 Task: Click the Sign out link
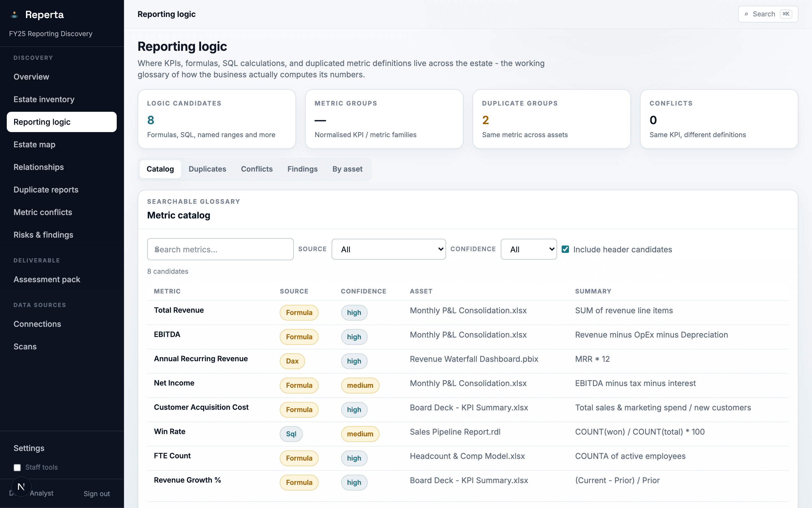[x=97, y=494]
